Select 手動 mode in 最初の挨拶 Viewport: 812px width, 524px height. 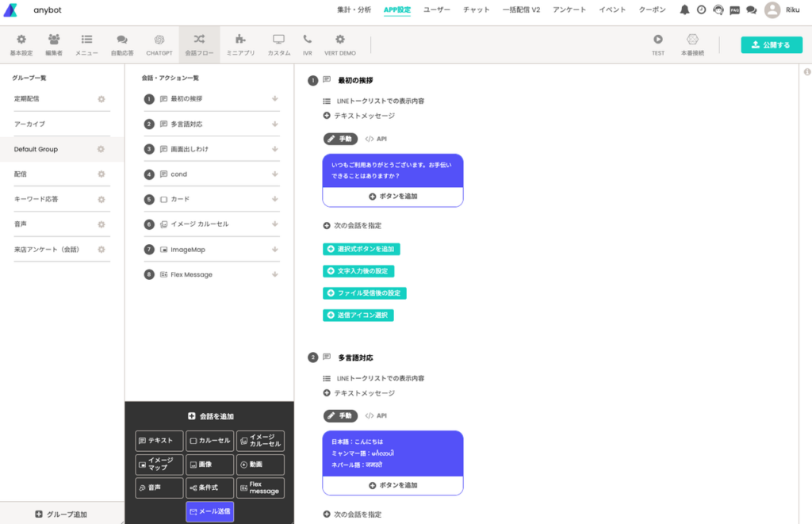coord(340,139)
